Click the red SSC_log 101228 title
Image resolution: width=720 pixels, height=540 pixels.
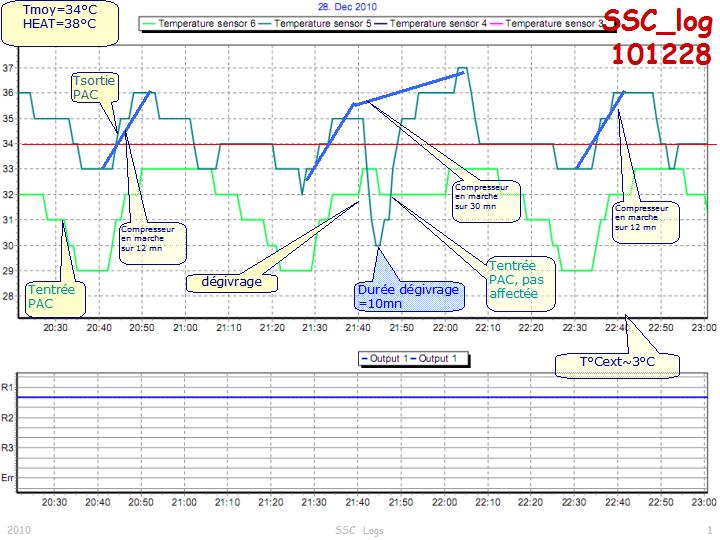coord(659,38)
